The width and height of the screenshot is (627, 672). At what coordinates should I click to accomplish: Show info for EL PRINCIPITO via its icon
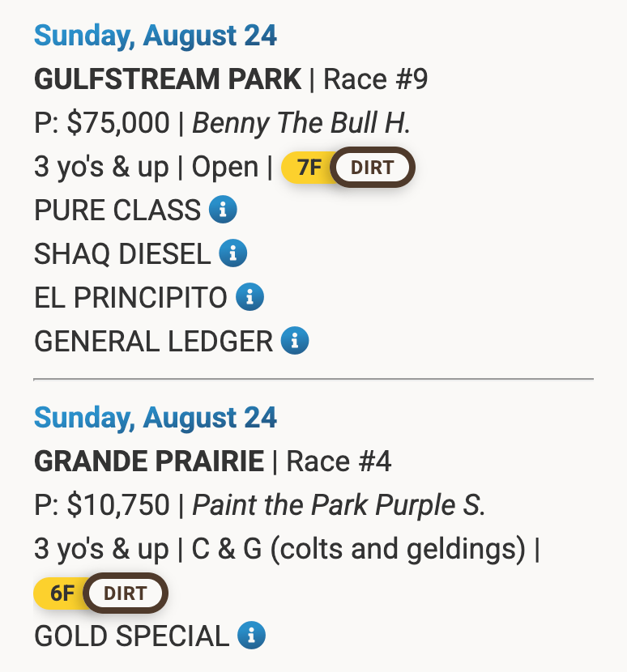point(250,297)
